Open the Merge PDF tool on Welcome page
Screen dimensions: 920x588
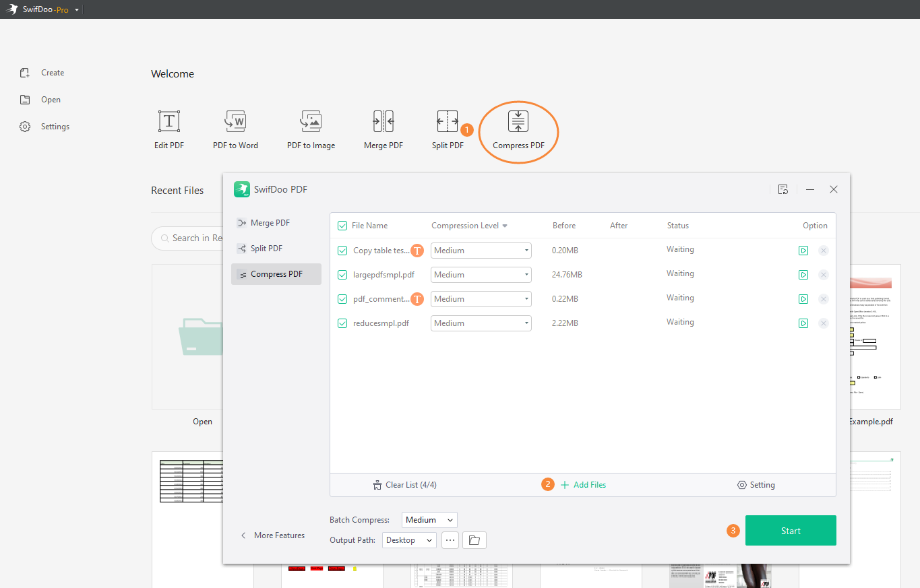[383, 130]
